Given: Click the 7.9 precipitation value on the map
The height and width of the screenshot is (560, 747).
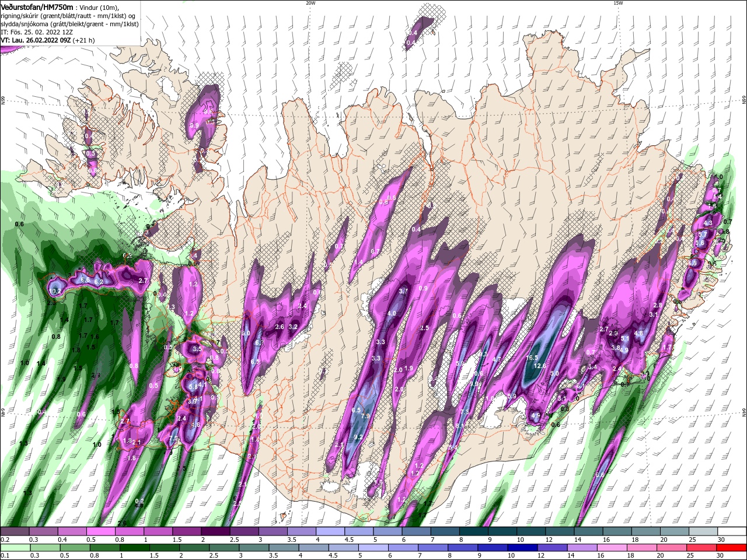Looking at the screenshot, I should click(x=366, y=416).
